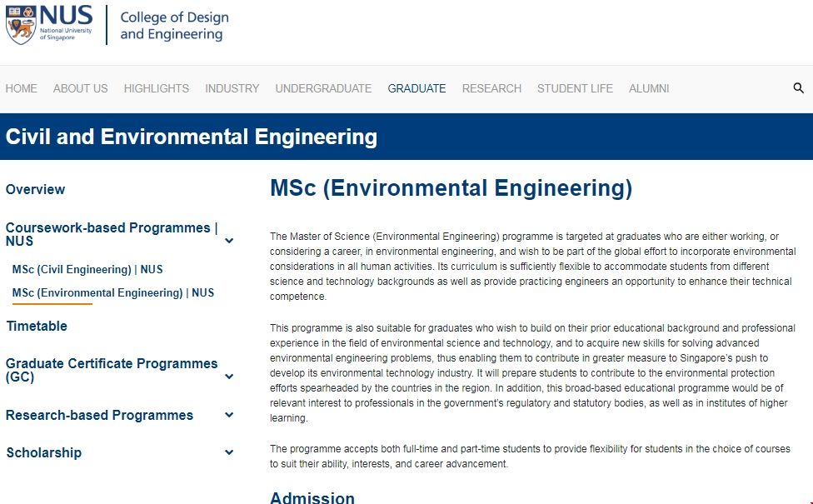
Task: Open the GRADUATE navigation menu item
Action: (416, 88)
